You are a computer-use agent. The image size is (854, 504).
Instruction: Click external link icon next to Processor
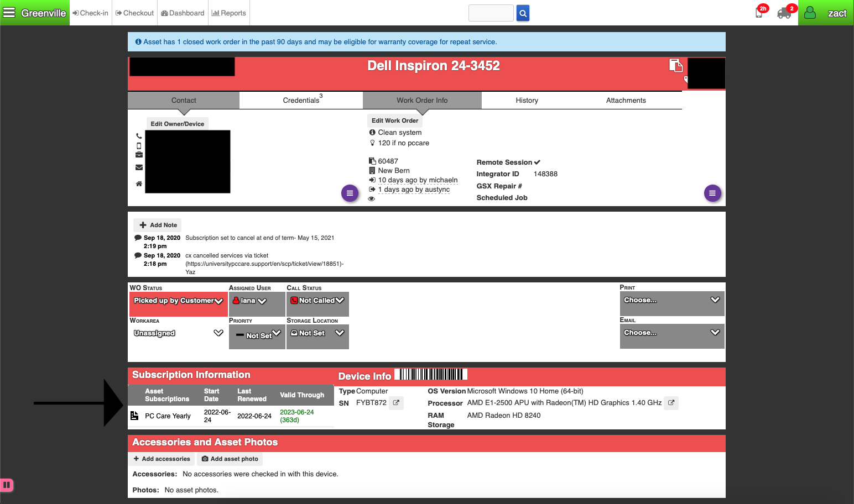point(671,403)
